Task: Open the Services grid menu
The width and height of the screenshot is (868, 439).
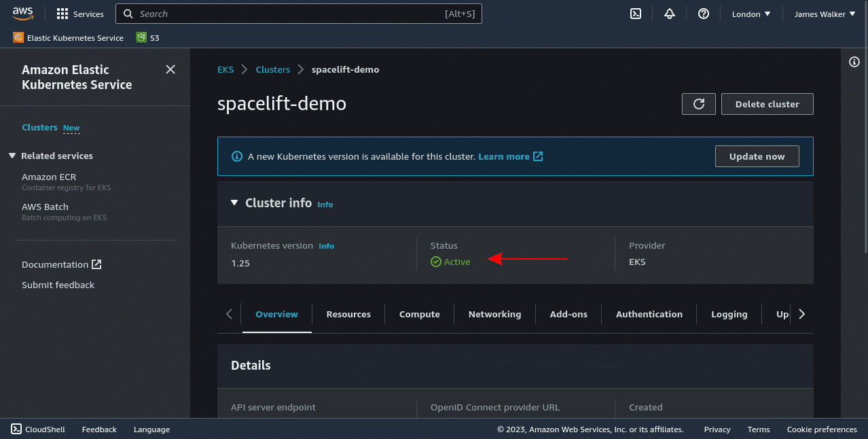Action: point(80,14)
